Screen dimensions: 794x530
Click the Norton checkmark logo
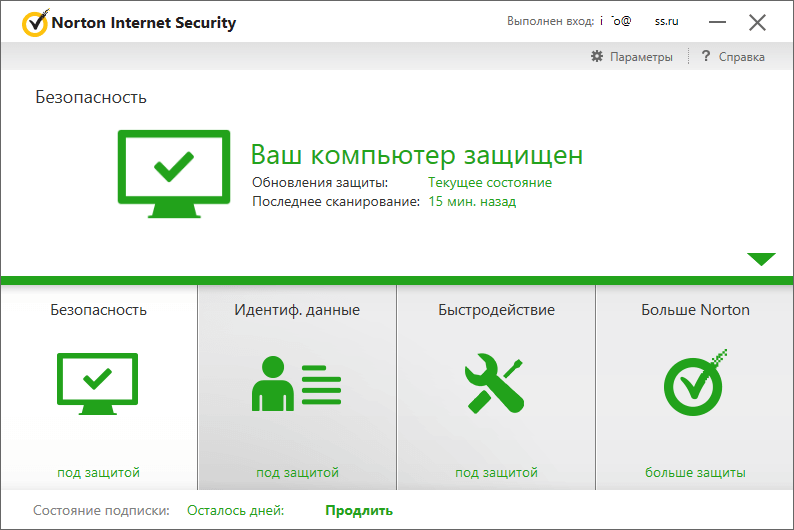(35, 23)
